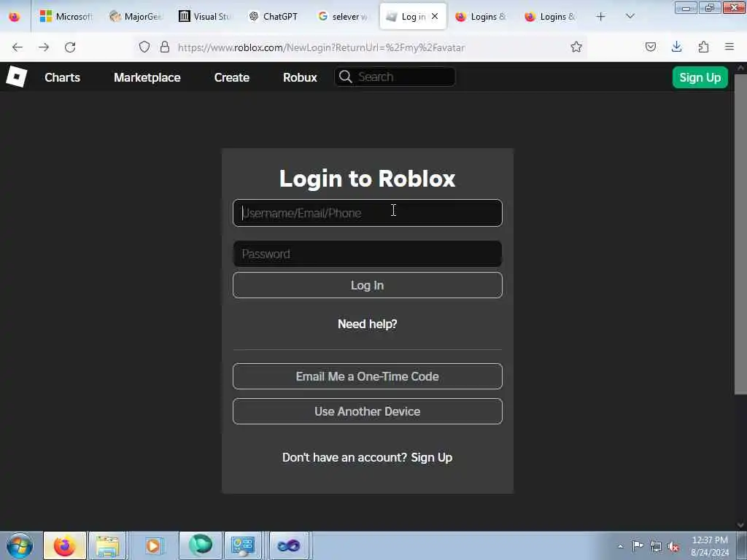Bookmark this page with the star icon
747x560 pixels.
pyautogui.click(x=576, y=47)
